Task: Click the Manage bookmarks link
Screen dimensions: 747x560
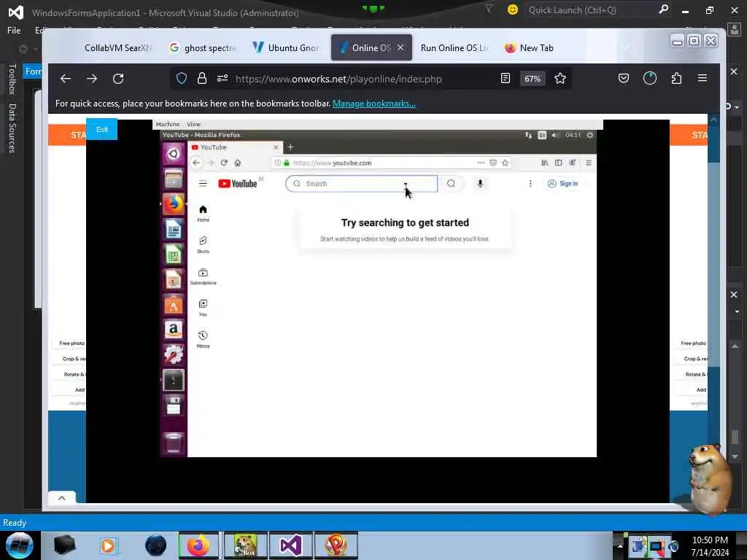Action: coord(374,104)
